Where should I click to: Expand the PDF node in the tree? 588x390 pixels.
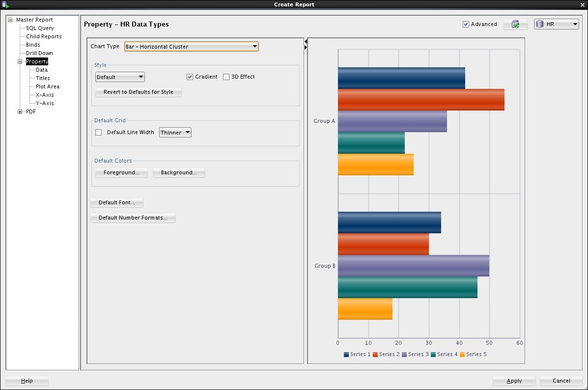click(19, 111)
